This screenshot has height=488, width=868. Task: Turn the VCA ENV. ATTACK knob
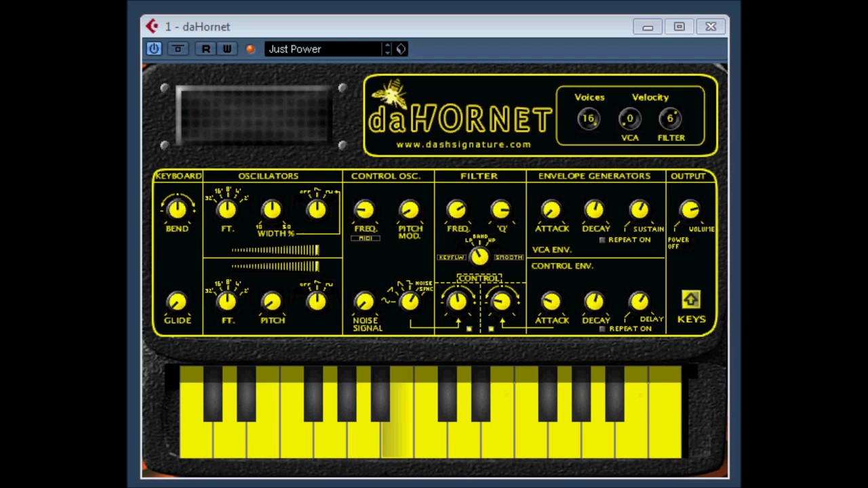click(x=551, y=209)
